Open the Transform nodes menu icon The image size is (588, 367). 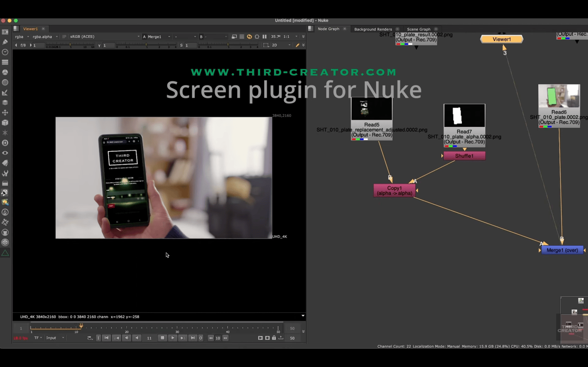(x=5, y=112)
